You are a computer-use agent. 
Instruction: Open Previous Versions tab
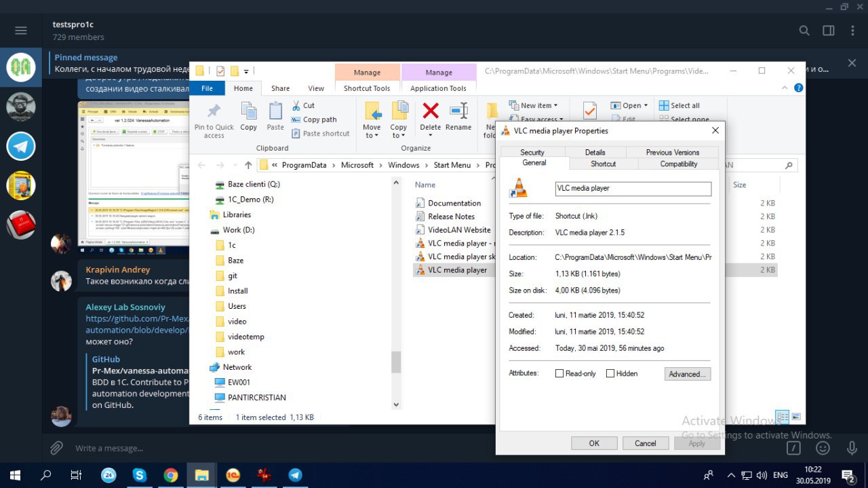pos(673,153)
